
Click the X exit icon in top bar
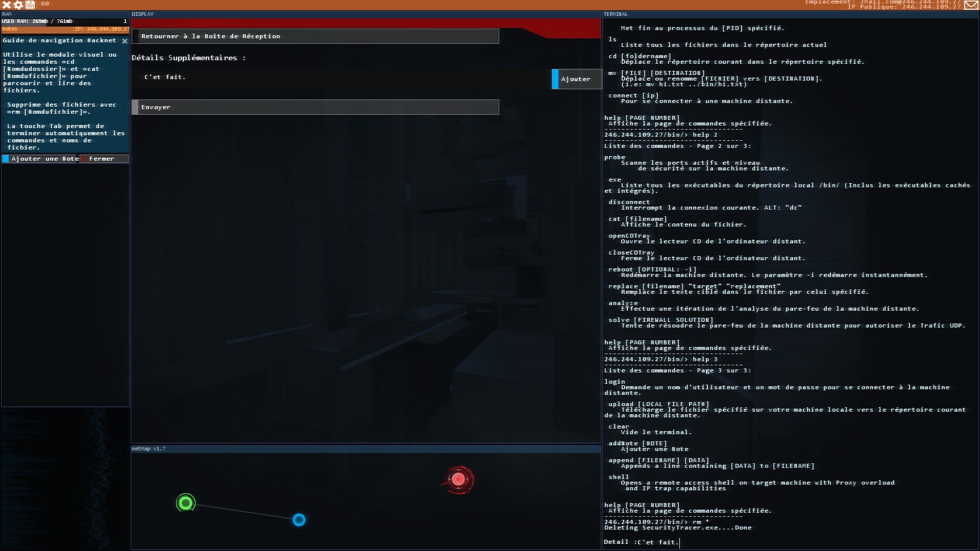click(x=7, y=5)
